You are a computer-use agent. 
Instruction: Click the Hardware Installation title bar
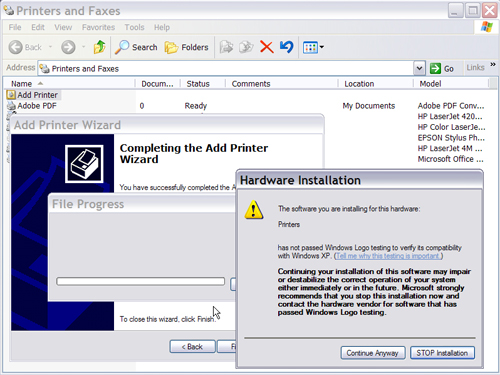[x=359, y=180]
